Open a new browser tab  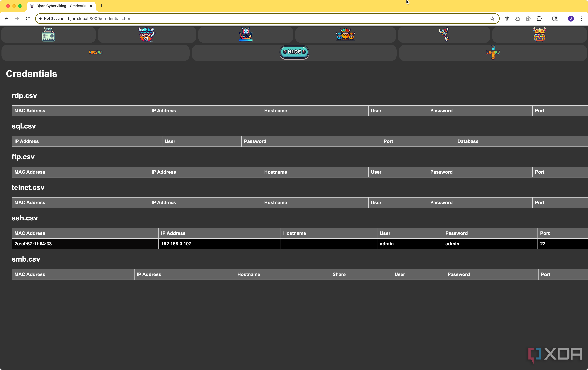click(102, 6)
